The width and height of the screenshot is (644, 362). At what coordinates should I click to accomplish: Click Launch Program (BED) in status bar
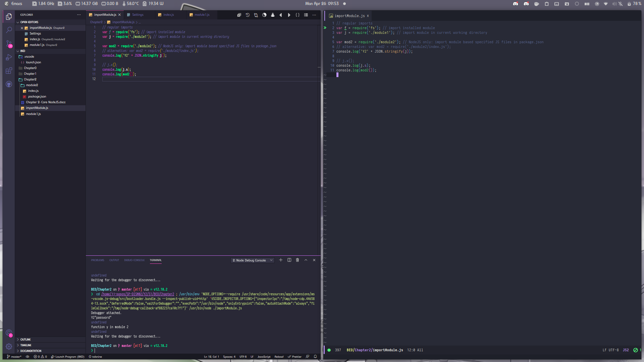tap(67, 357)
